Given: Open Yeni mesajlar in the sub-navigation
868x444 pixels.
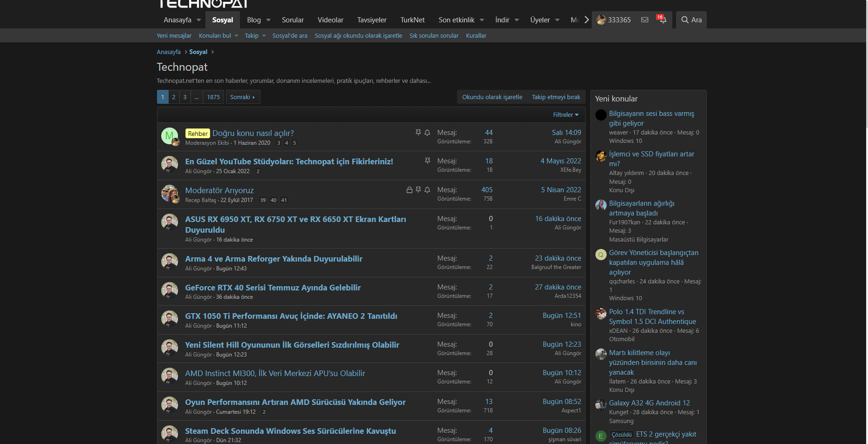Looking at the screenshot, I should point(174,36).
